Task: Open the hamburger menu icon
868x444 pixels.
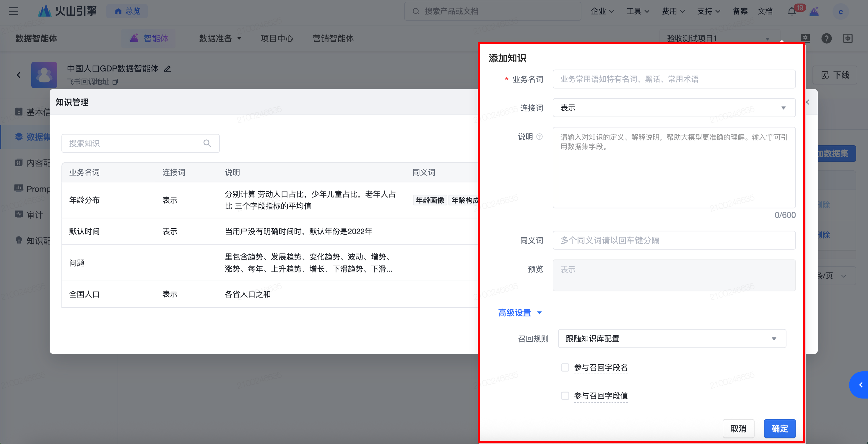Action: pyautogui.click(x=14, y=11)
